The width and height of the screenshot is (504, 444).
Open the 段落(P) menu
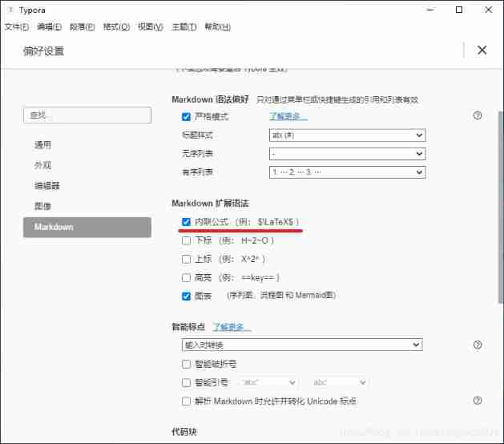(83, 26)
